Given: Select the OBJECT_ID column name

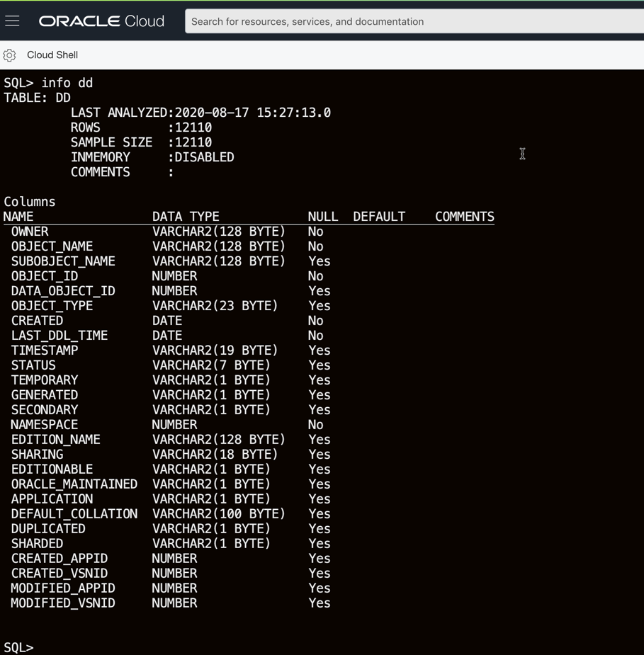Looking at the screenshot, I should (x=45, y=276).
